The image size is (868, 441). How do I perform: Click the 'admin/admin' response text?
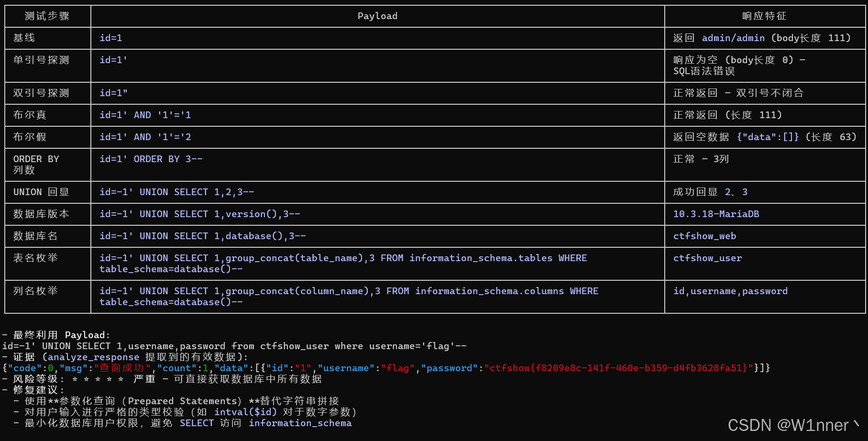point(733,38)
